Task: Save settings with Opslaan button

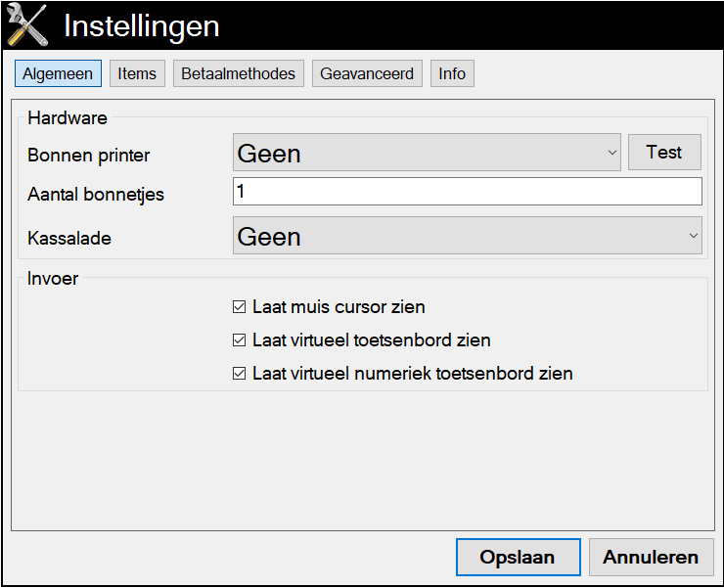Action: tap(519, 557)
